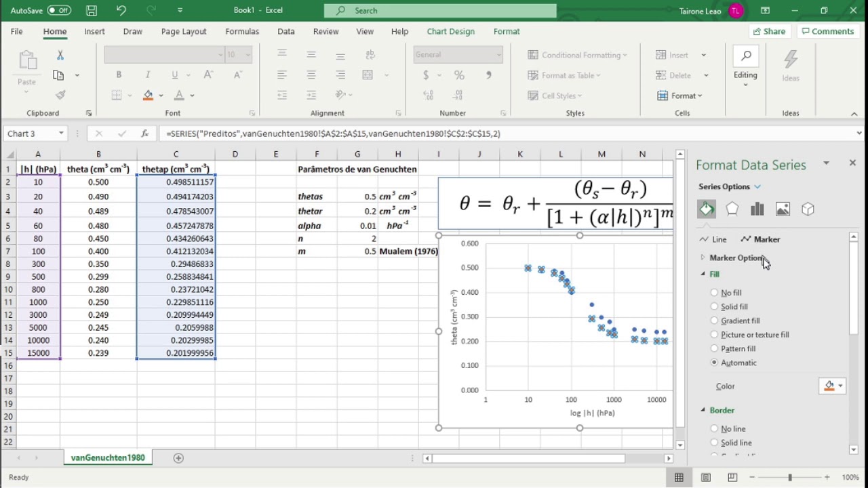868x488 pixels.
Task: Select Pattern fill radio option
Action: click(714, 349)
